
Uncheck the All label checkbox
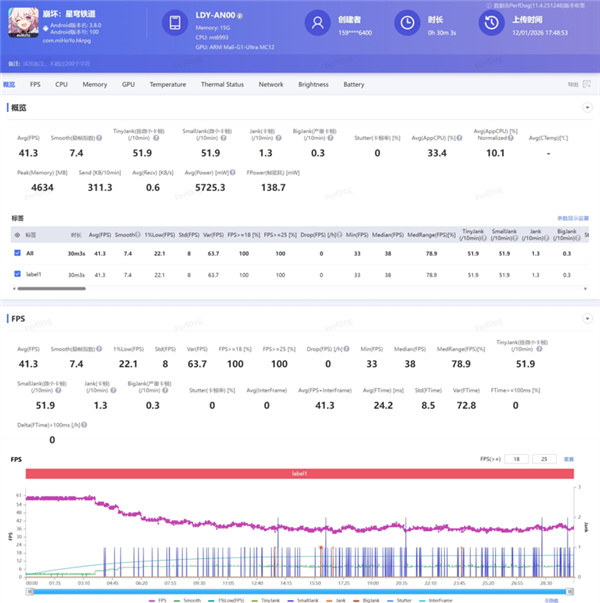(x=17, y=253)
